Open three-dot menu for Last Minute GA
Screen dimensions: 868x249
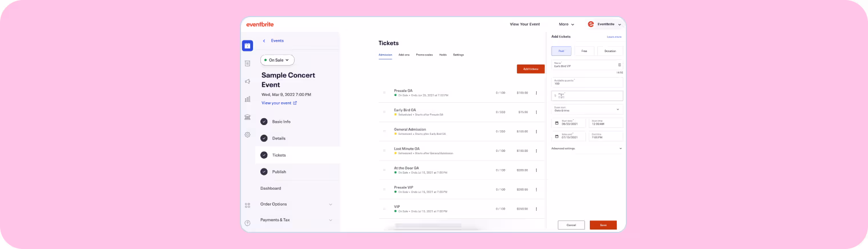coord(536,151)
